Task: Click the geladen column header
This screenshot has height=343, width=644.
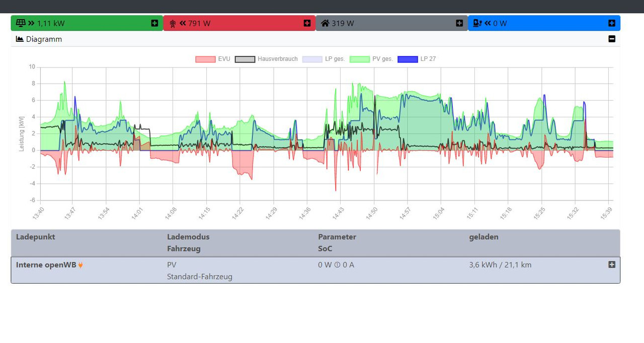Action: (x=484, y=237)
